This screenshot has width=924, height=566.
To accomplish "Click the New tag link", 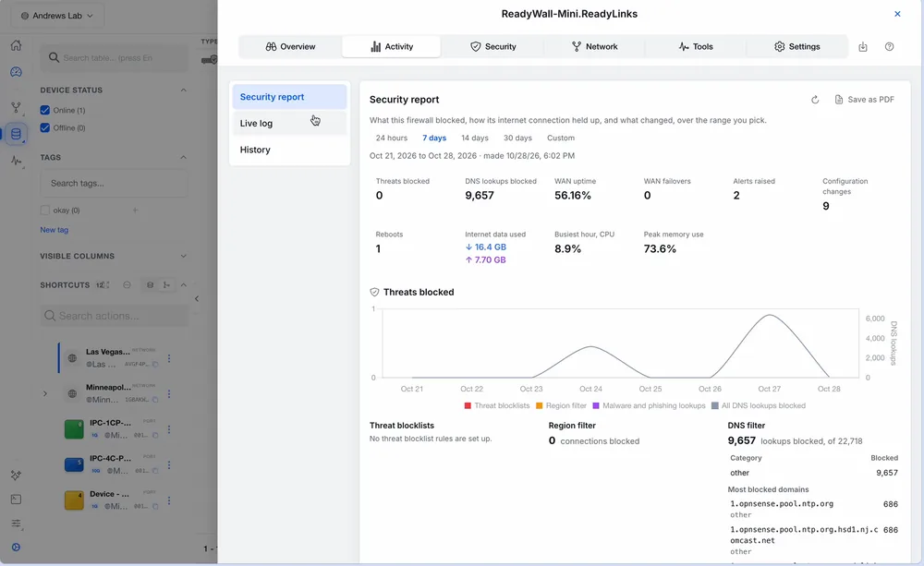I will pos(55,230).
